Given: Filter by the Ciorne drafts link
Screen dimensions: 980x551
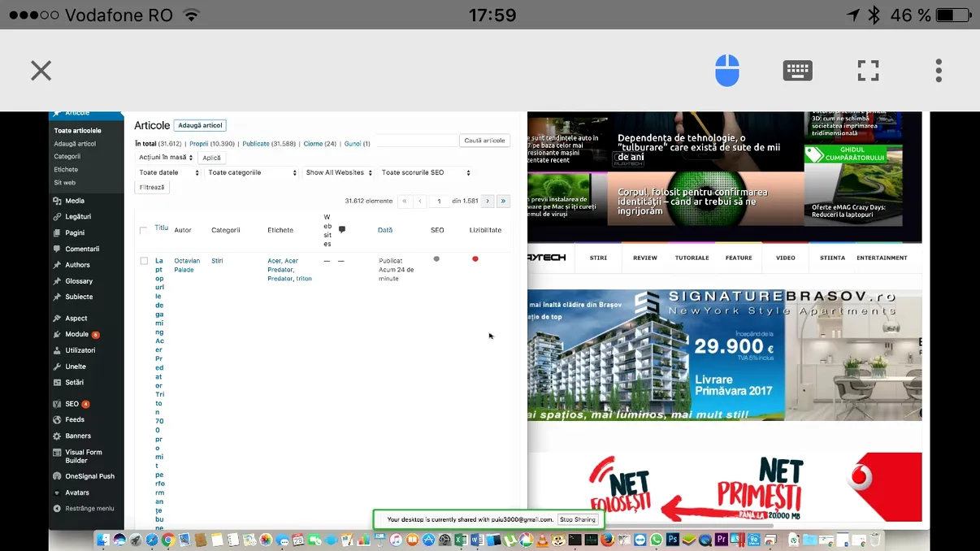Looking at the screenshot, I should 313,144.
